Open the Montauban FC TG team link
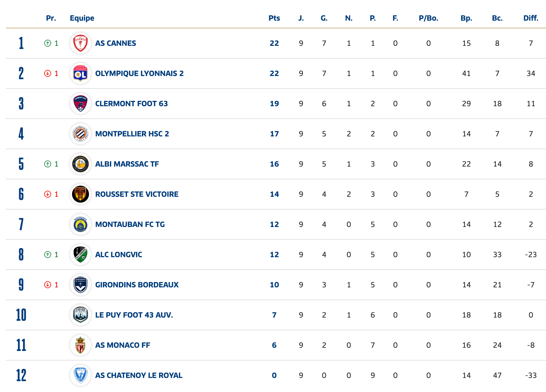546x392 pixels. click(x=130, y=224)
